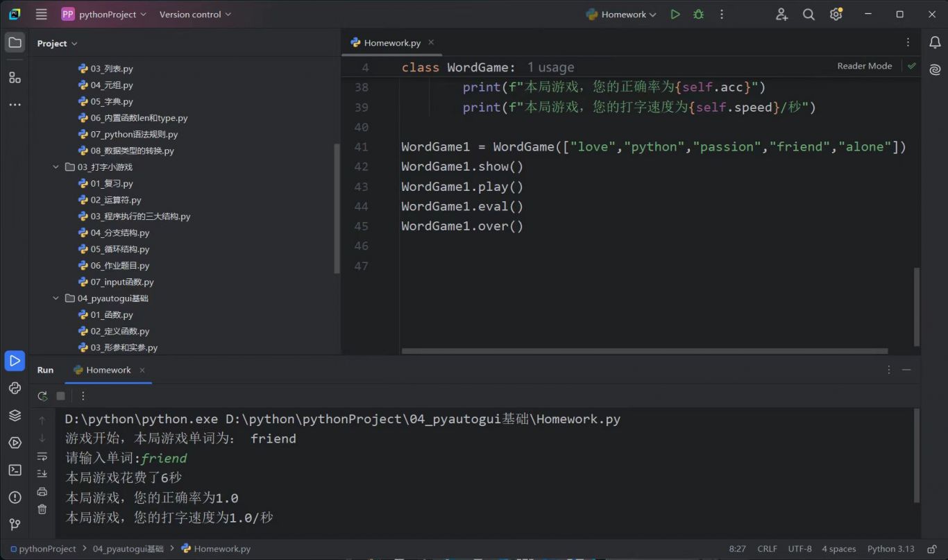Screen dimensions: 948x560
Task: Rerun Homework in Run panel
Action: pyautogui.click(x=42, y=396)
